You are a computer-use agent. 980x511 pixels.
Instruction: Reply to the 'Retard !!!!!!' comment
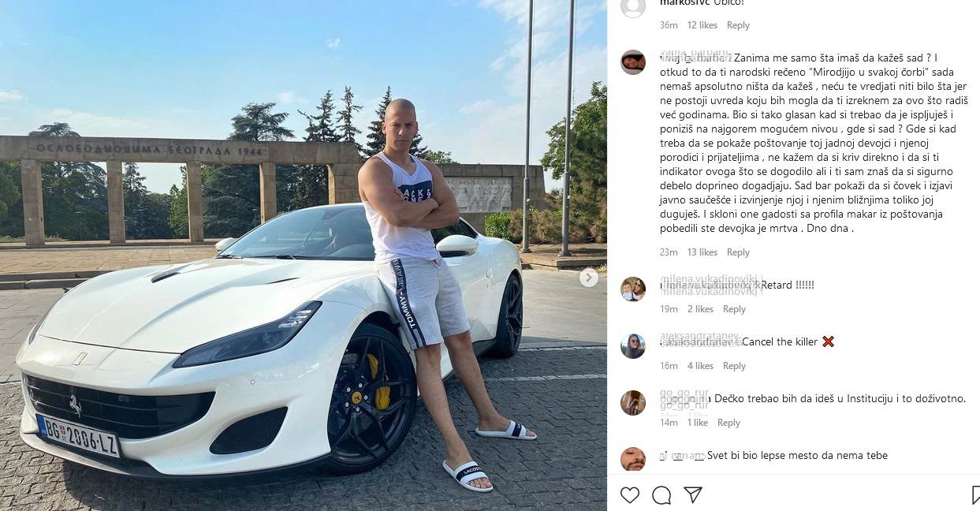(734, 309)
